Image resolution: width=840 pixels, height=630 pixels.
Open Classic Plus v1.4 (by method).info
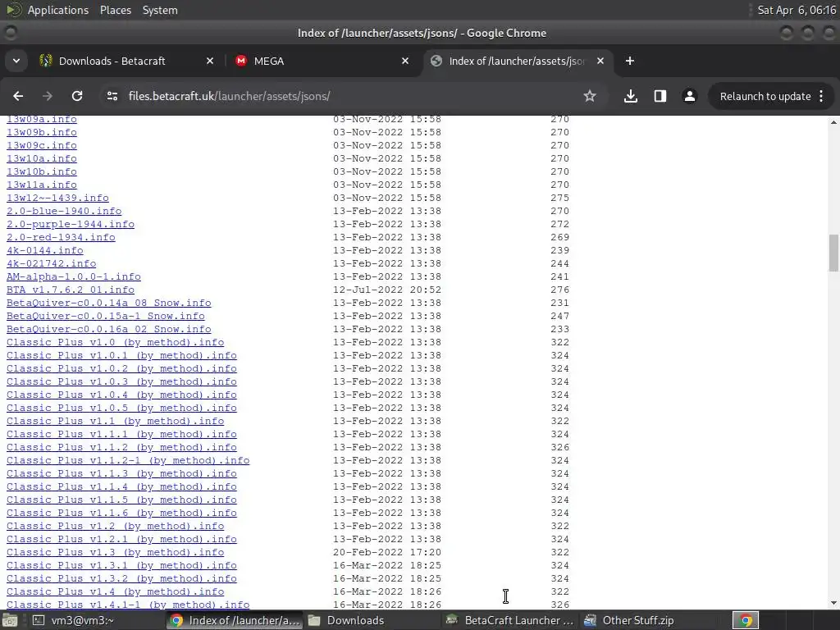pyautogui.click(x=115, y=591)
